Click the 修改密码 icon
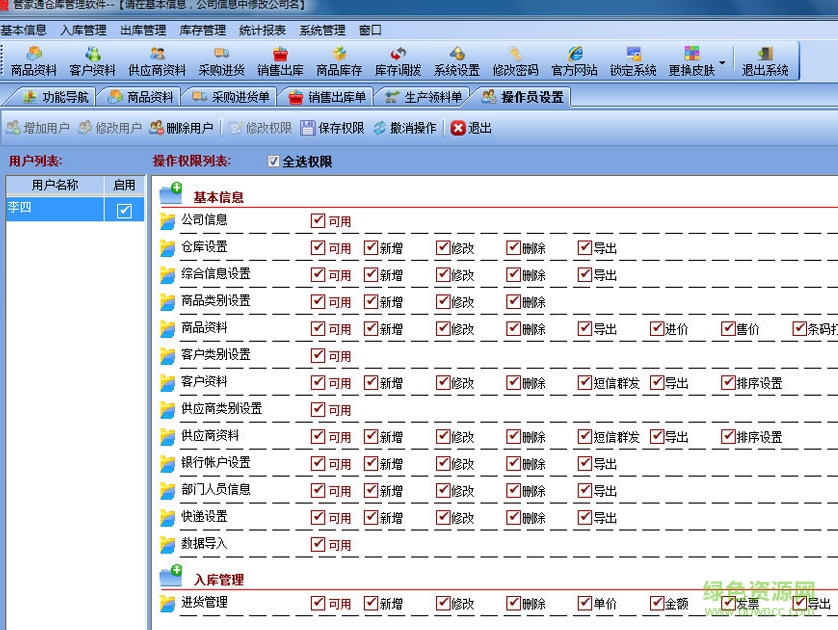The width and height of the screenshot is (838, 630). (x=516, y=60)
